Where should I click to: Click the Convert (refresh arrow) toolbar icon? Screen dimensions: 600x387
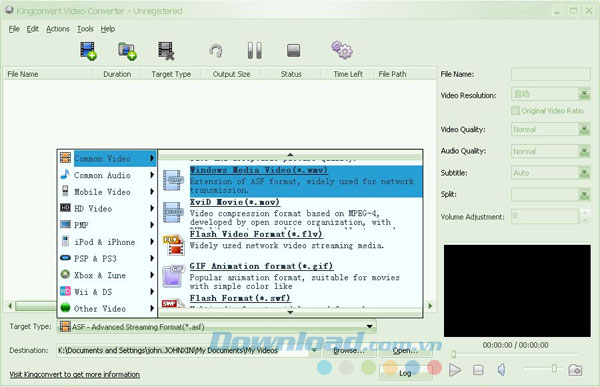(x=216, y=51)
